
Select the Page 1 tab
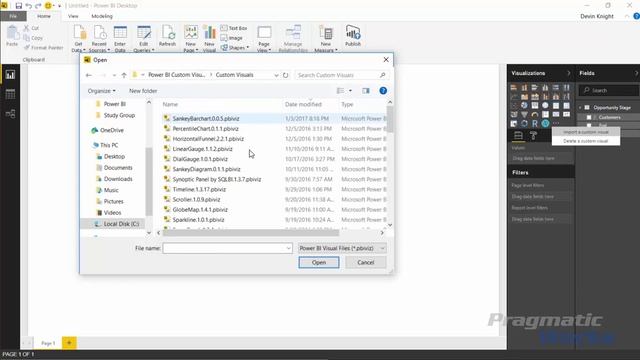(48, 343)
